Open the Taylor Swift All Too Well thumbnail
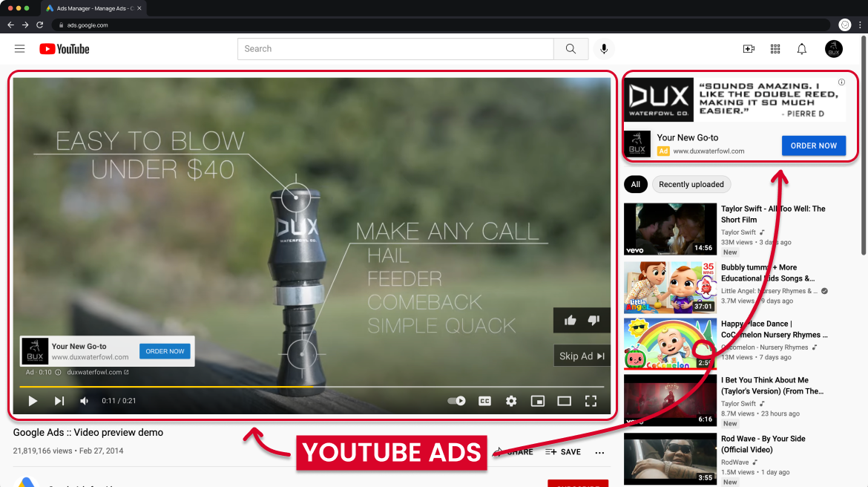The width and height of the screenshot is (868, 487). pyautogui.click(x=670, y=228)
